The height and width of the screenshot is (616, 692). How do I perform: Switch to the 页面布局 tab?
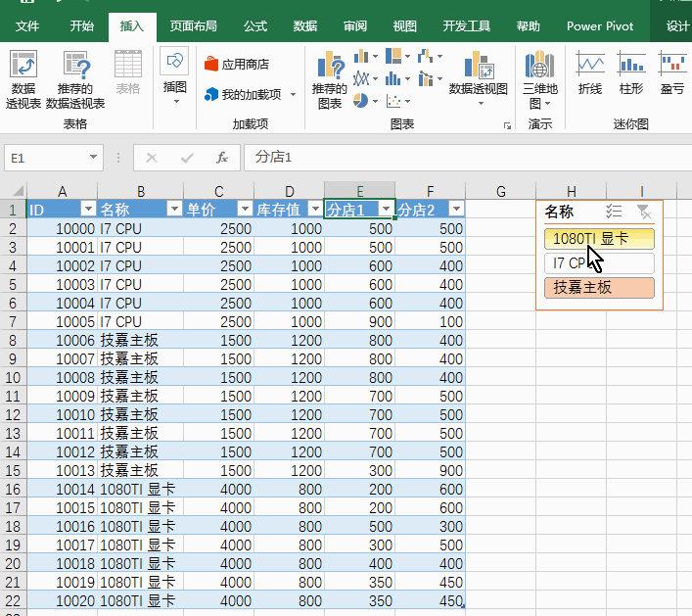click(193, 26)
